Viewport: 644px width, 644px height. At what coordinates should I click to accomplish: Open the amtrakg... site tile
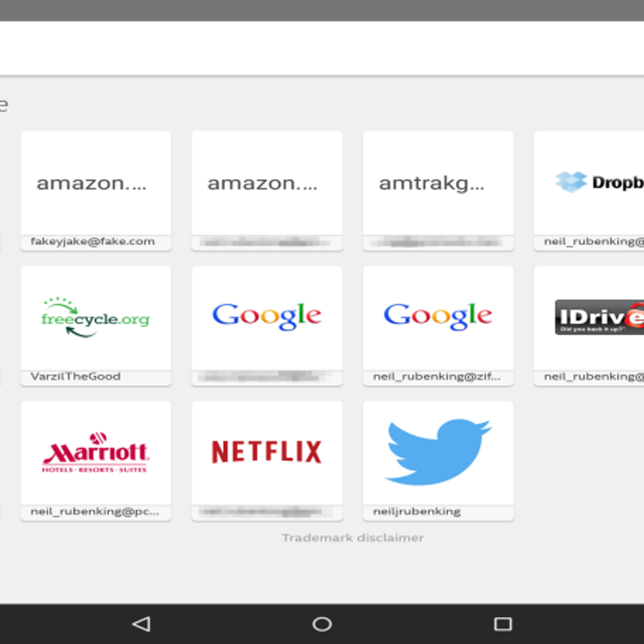point(438,183)
